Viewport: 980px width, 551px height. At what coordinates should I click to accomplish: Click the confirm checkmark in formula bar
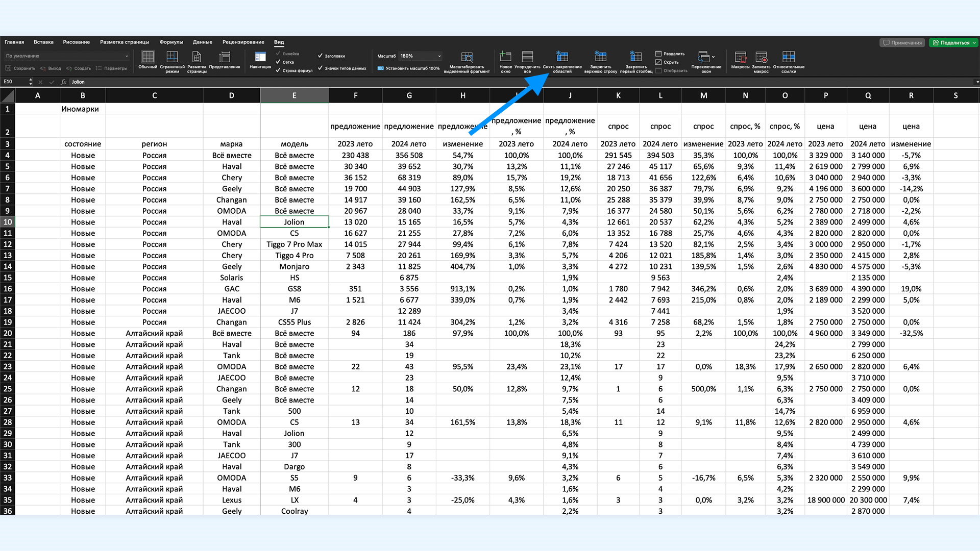pos(52,82)
